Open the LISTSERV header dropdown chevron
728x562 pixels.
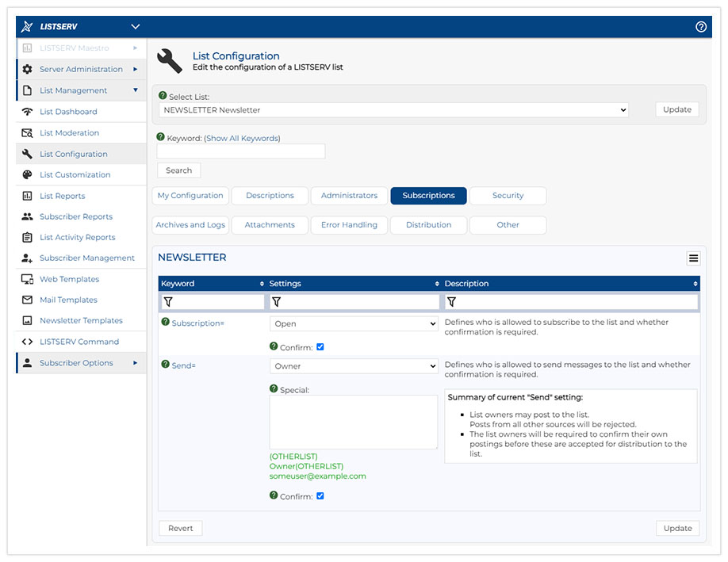[135, 26]
